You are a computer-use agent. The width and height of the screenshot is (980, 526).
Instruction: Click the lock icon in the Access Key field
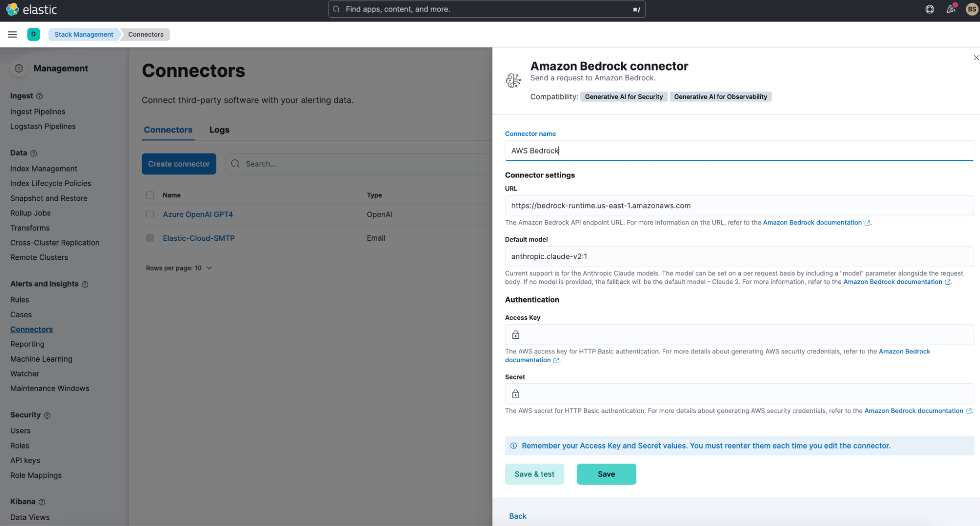pos(515,334)
